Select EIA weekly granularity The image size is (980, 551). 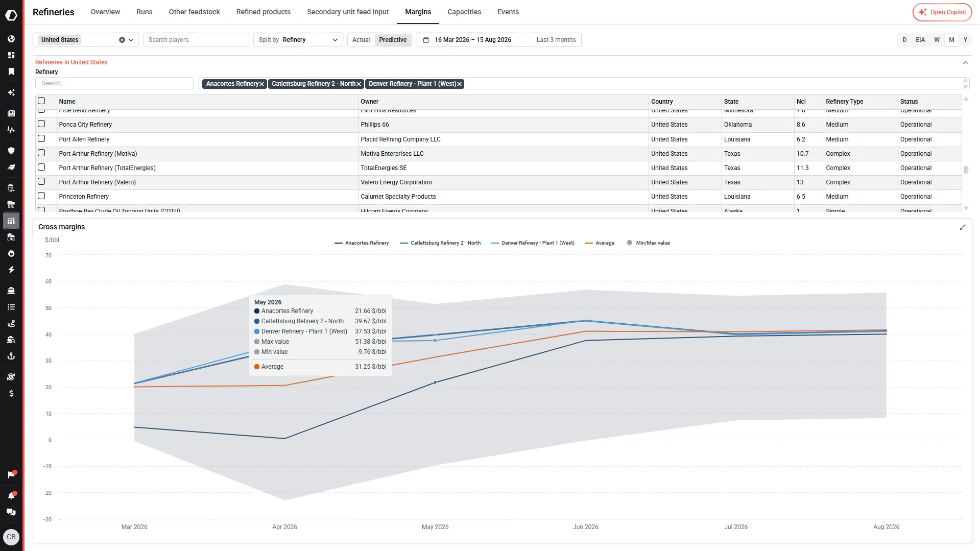pyautogui.click(x=920, y=40)
